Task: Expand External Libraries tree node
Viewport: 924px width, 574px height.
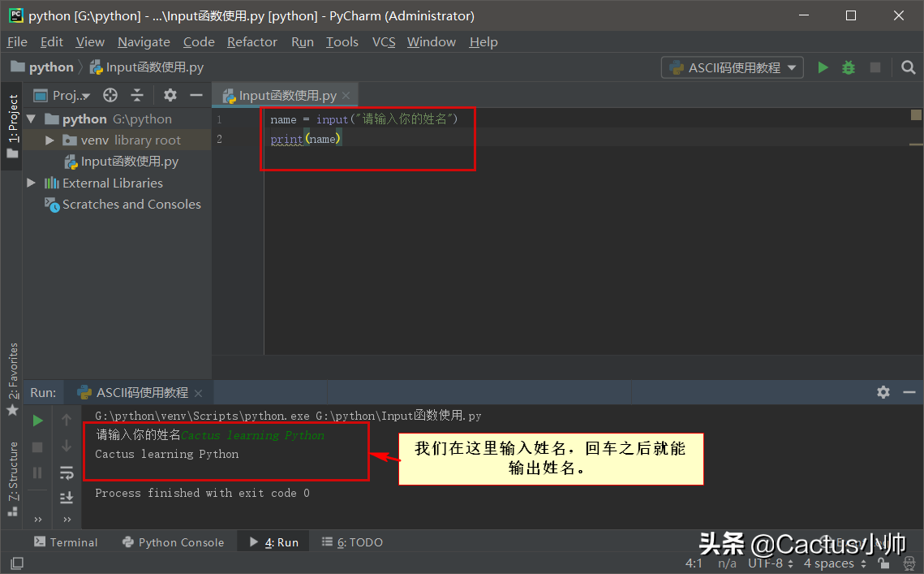Action: coord(32,183)
